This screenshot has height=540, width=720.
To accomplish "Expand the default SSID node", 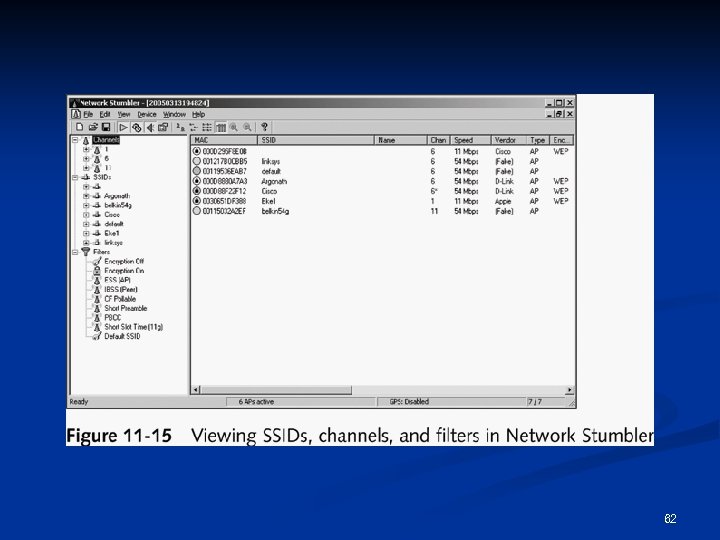I will (x=86, y=224).
